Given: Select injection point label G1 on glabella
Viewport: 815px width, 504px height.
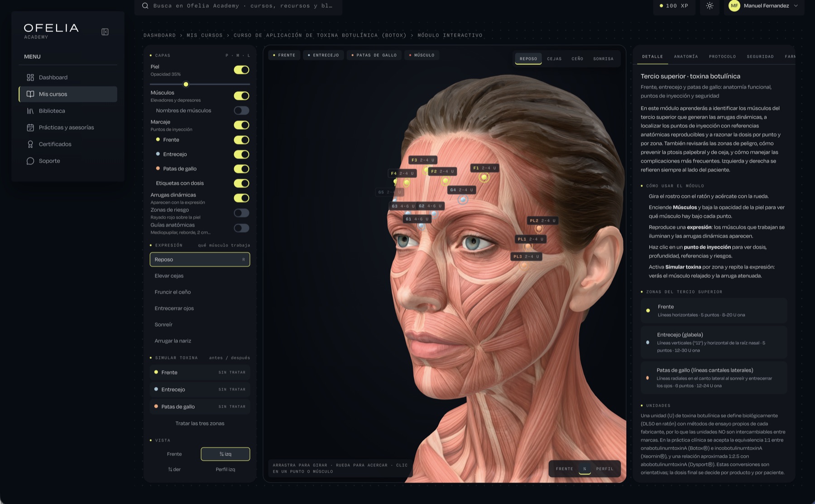Looking at the screenshot, I should (417, 219).
